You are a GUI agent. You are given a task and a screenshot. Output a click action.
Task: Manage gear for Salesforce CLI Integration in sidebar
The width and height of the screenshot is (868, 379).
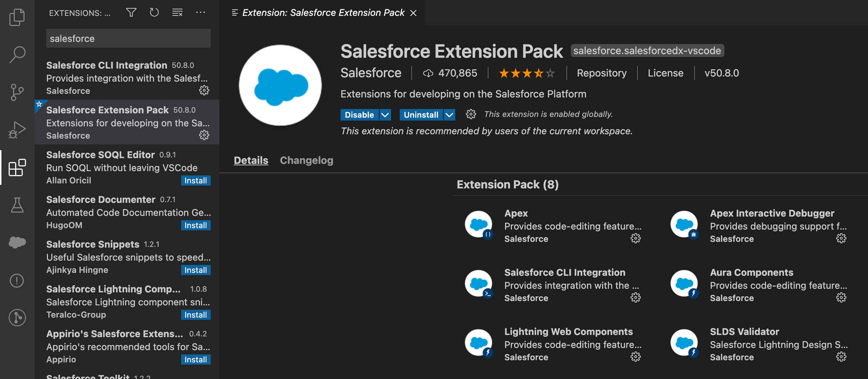coord(204,90)
